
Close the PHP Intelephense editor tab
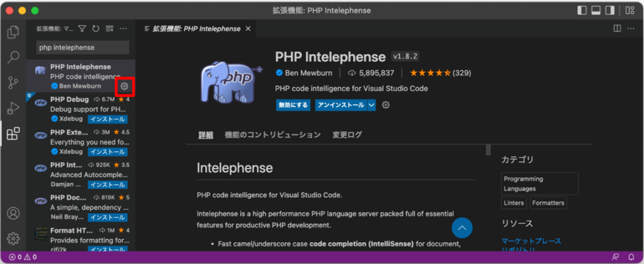pos(248,29)
